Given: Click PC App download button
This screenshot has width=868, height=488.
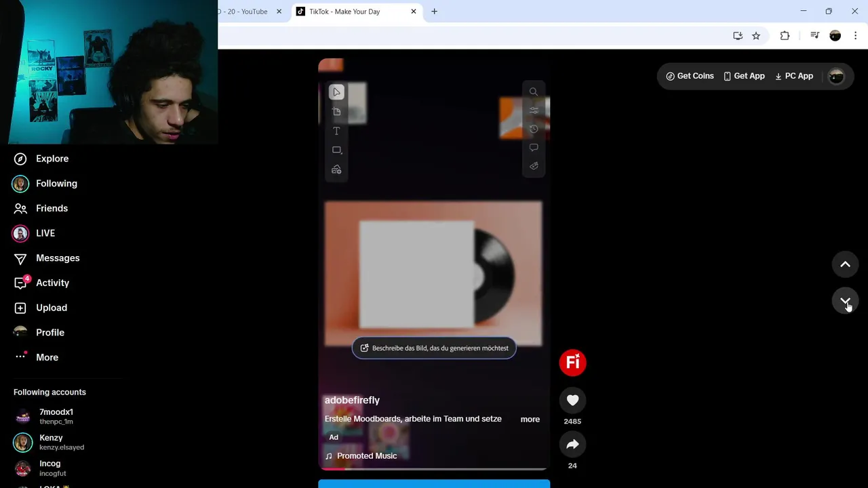Looking at the screenshot, I should 793,76.
